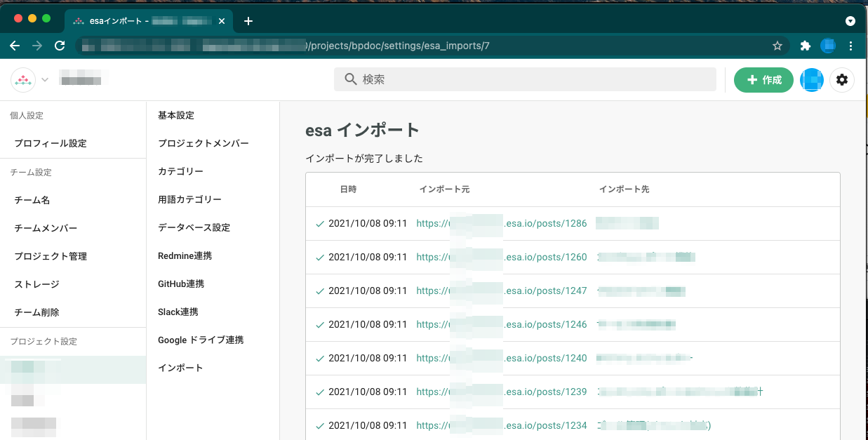The image size is (868, 440).
Task: Open Chrome's three-dot menu
Action: 851,46
